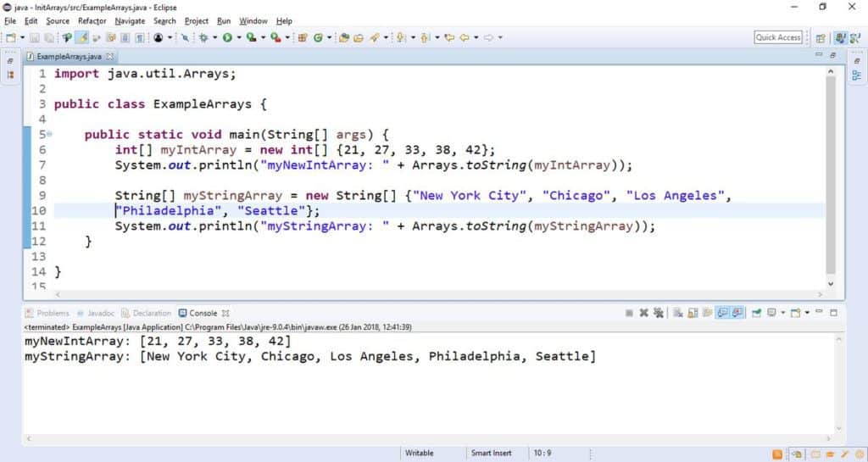Click the Terminate square in the Console toolbar
The width and height of the screenshot is (868, 462).
[630, 313]
